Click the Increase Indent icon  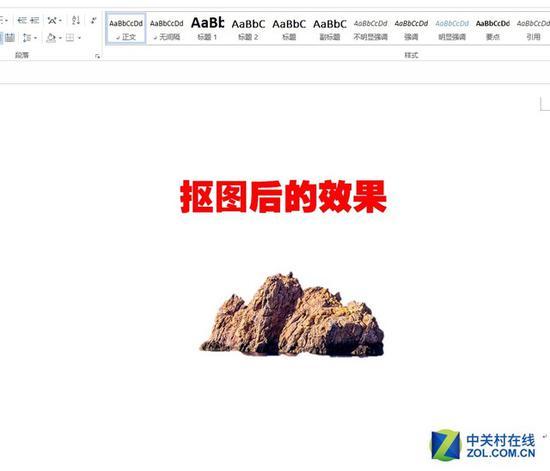coord(34,20)
